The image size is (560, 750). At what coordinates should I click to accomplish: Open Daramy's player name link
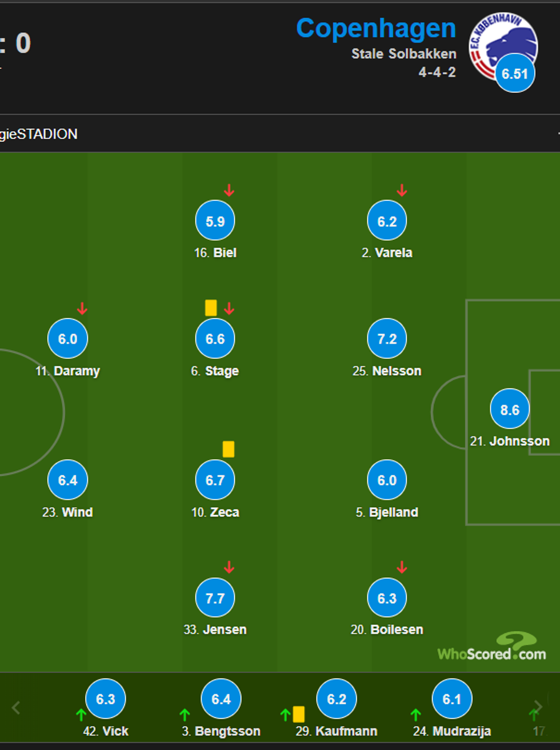tap(77, 371)
